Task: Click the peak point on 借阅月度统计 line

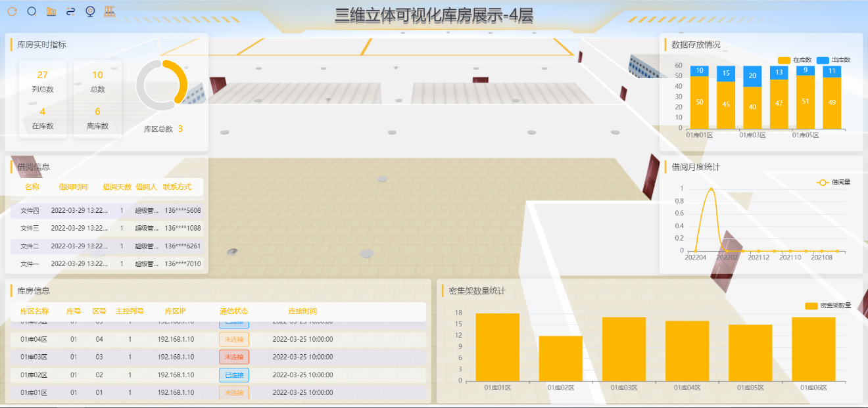Action: (711, 189)
